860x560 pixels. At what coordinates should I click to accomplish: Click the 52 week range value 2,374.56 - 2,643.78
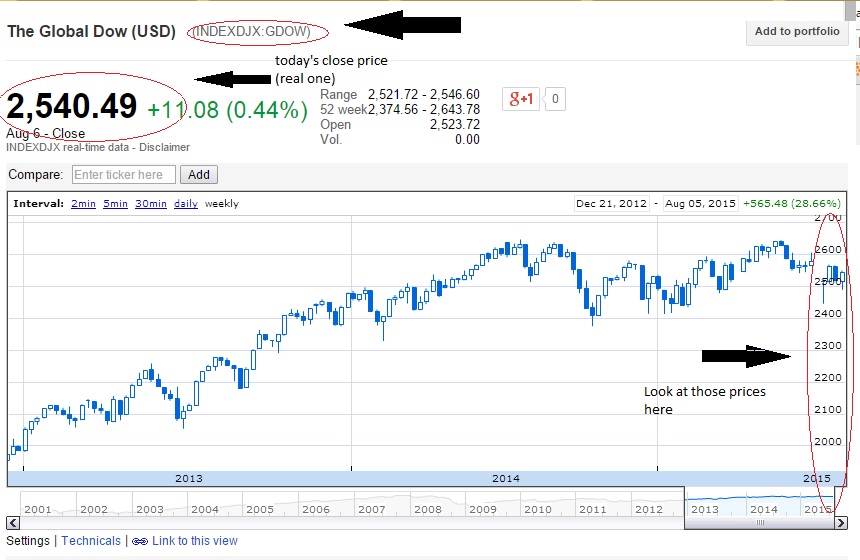(x=424, y=110)
